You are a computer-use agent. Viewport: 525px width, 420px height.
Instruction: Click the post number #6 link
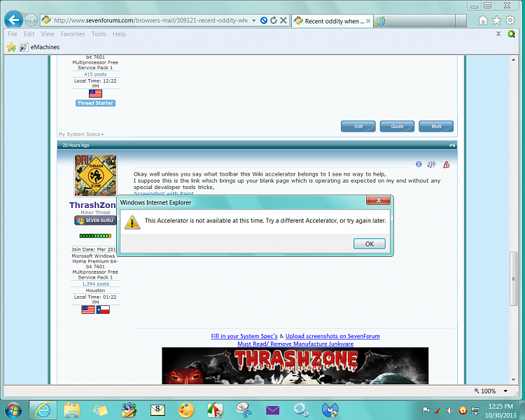tap(452, 145)
